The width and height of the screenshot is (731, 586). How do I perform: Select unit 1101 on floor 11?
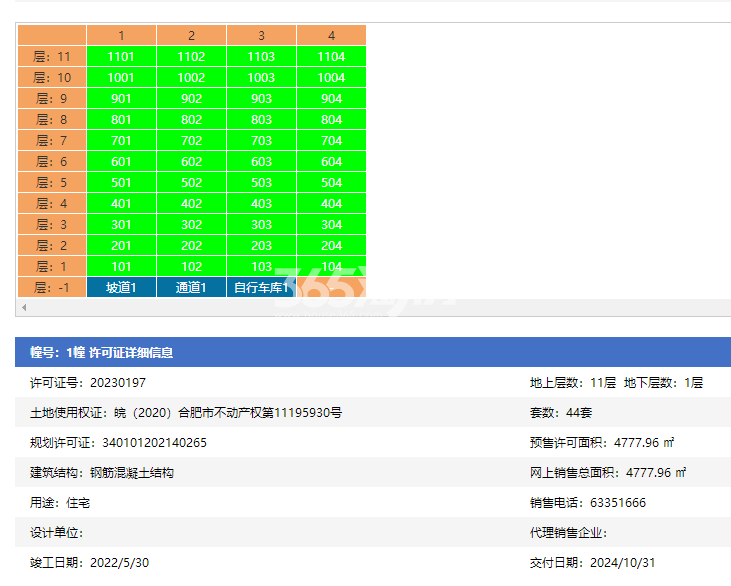pos(121,56)
